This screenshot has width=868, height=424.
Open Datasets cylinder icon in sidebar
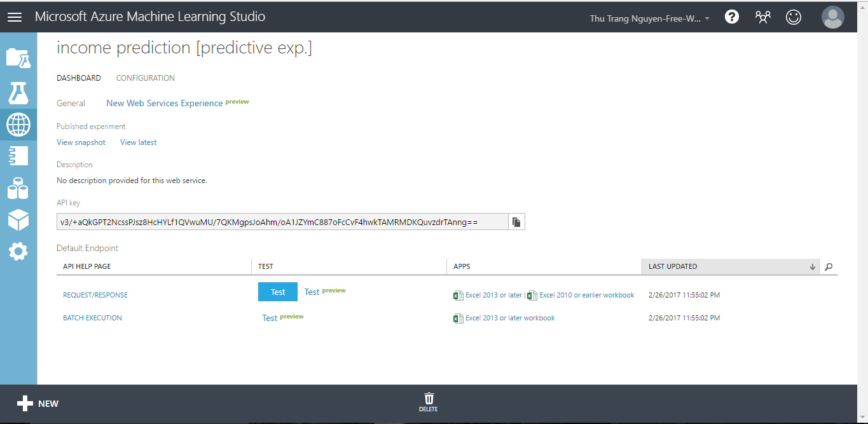click(x=18, y=188)
